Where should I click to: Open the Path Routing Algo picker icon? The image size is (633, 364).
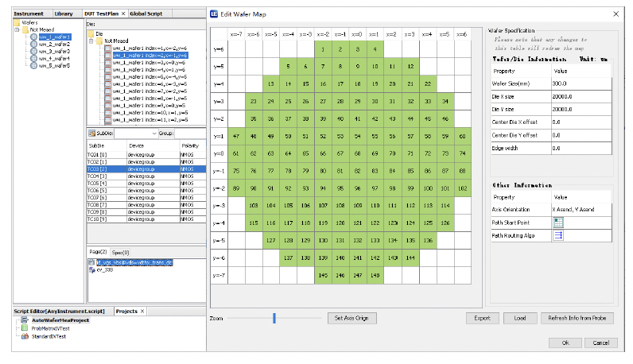558,235
